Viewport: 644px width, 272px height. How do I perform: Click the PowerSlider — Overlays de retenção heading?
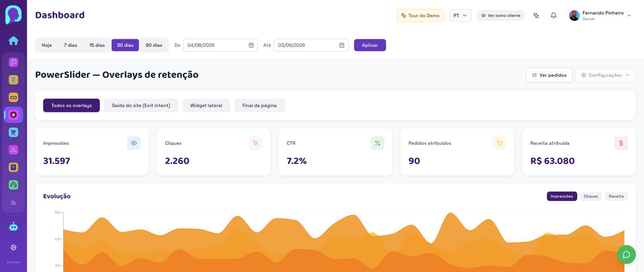coord(117,75)
